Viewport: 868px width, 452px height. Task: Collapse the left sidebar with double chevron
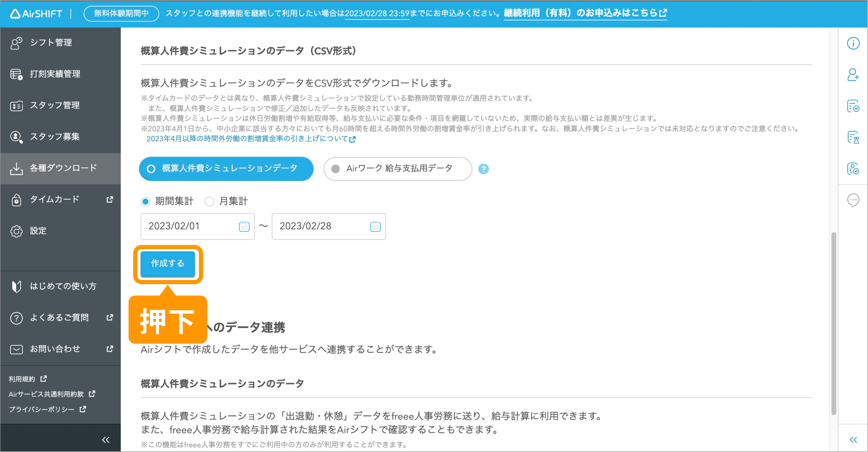[x=106, y=440]
